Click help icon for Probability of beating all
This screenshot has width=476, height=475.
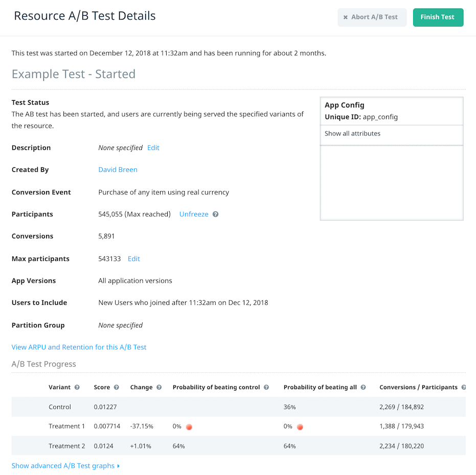(x=363, y=387)
